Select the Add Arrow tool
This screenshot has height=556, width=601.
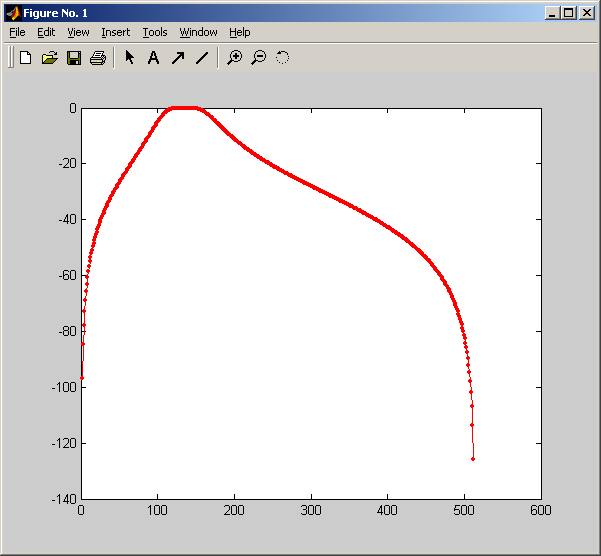pyautogui.click(x=178, y=58)
